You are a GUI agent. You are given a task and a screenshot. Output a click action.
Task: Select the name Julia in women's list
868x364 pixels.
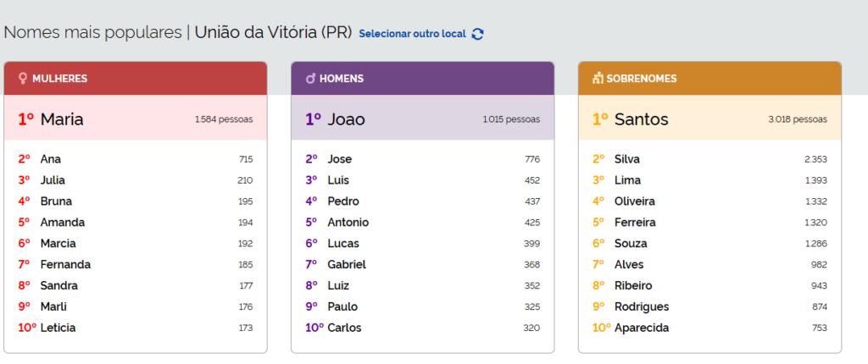point(53,180)
